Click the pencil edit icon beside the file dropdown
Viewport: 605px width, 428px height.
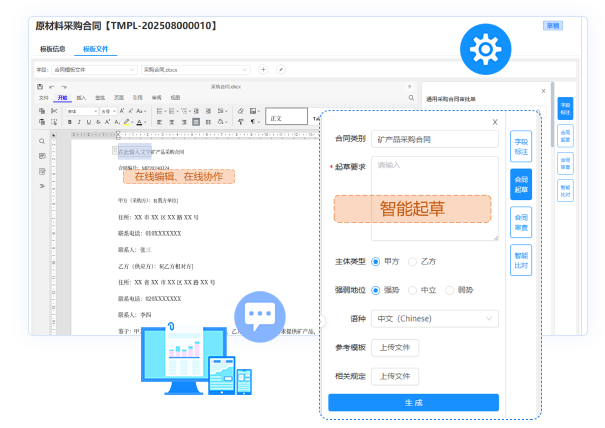[x=281, y=70]
